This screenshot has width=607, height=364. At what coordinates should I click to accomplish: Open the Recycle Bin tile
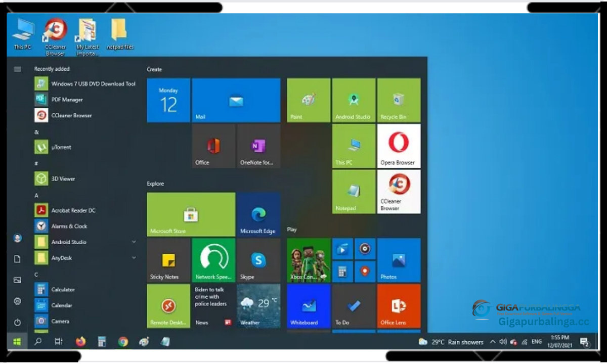(399, 100)
